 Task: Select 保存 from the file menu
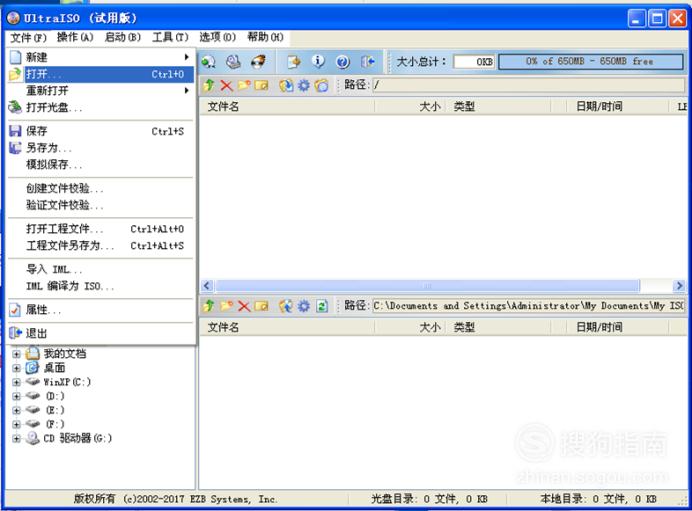pyautogui.click(x=101, y=131)
